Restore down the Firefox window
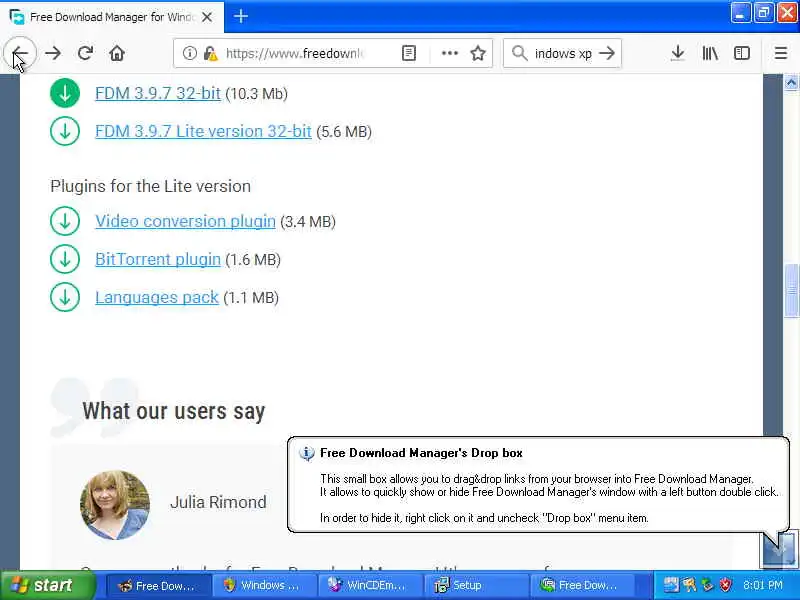The width and height of the screenshot is (800, 600). pyautogui.click(x=763, y=13)
